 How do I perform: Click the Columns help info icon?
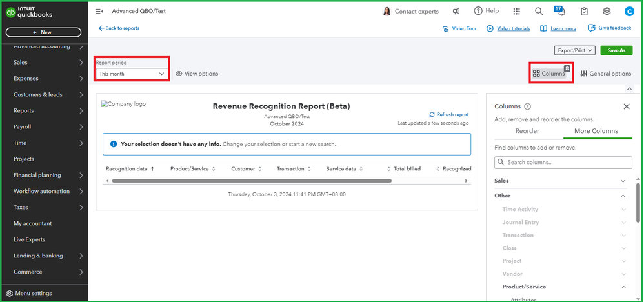(528, 106)
